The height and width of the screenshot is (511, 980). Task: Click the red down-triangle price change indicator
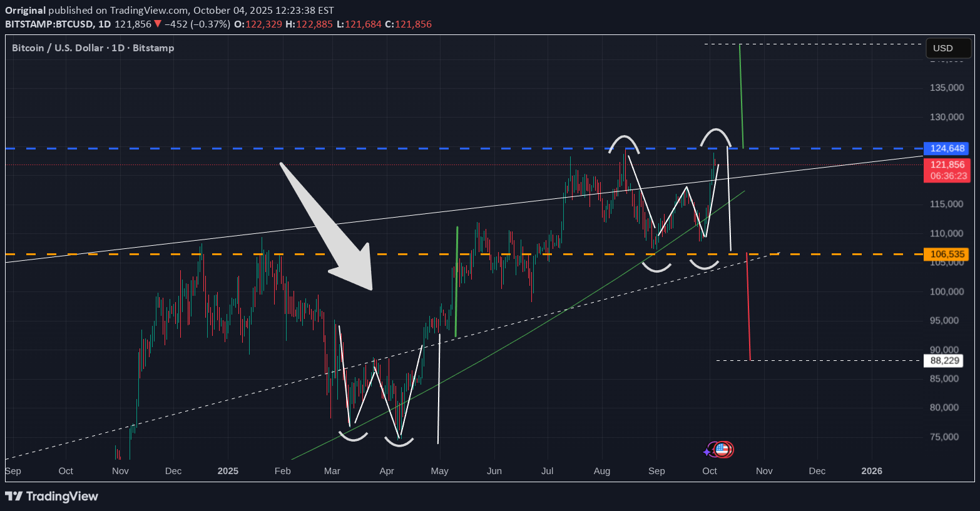(x=158, y=24)
